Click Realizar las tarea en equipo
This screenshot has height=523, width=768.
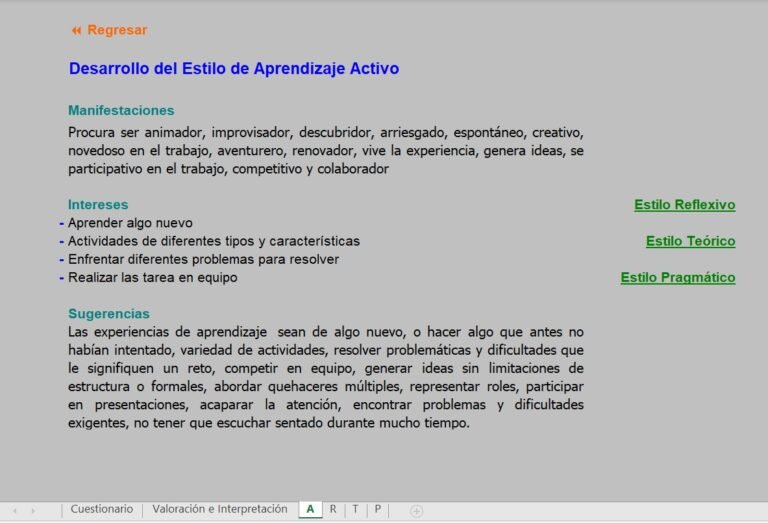pos(153,277)
